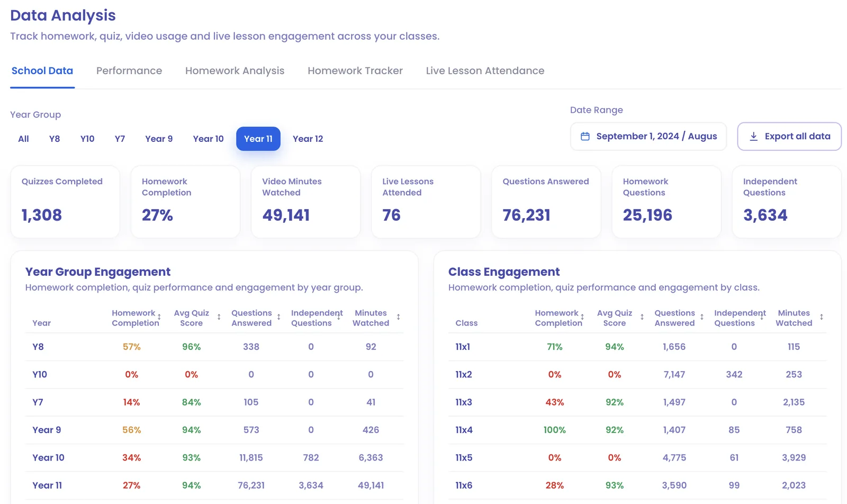The height and width of the screenshot is (504, 847).
Task: Click class 11x1 in Class Engagement
Action: (463, 347)
